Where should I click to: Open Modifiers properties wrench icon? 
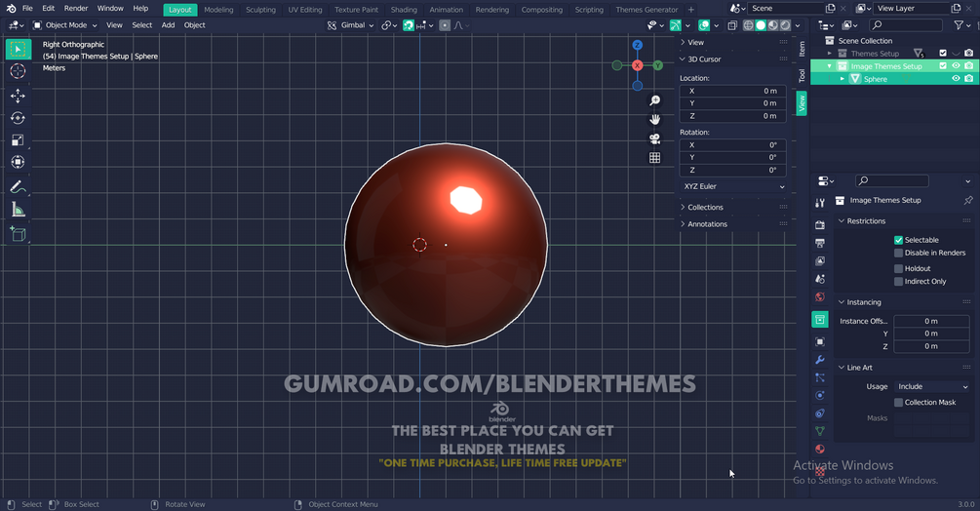coord(820,360)
